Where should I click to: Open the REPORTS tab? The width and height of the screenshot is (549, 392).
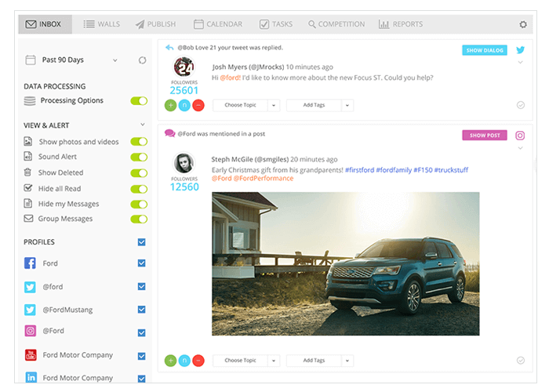click(401, 24)
